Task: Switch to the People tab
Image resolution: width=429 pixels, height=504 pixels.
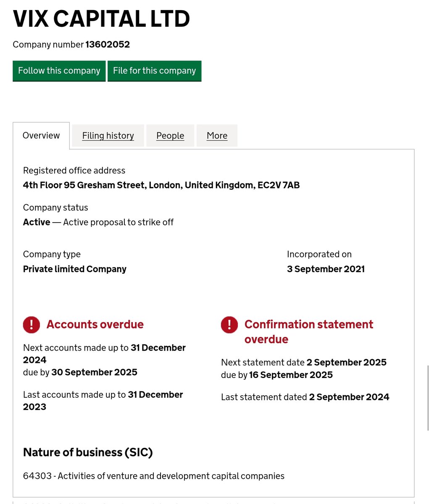Action: (170, 136)
